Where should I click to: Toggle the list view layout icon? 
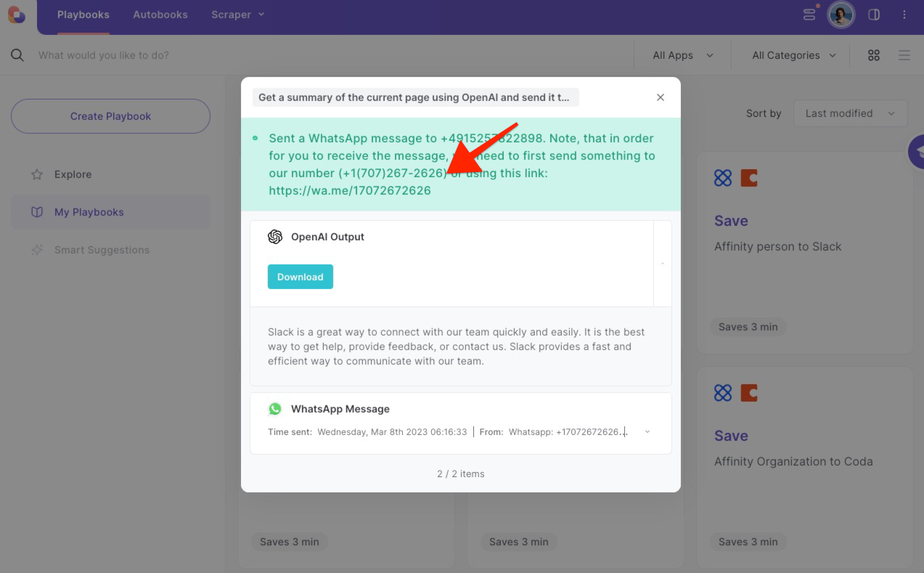904,54
